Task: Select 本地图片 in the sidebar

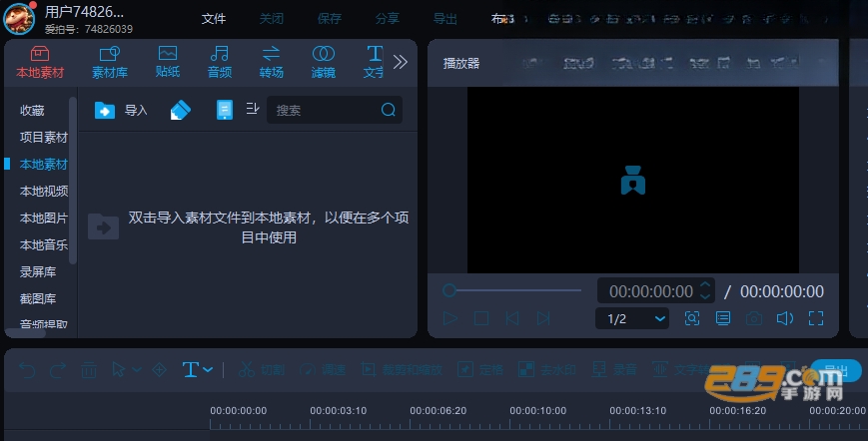Action: coord(44,219)
